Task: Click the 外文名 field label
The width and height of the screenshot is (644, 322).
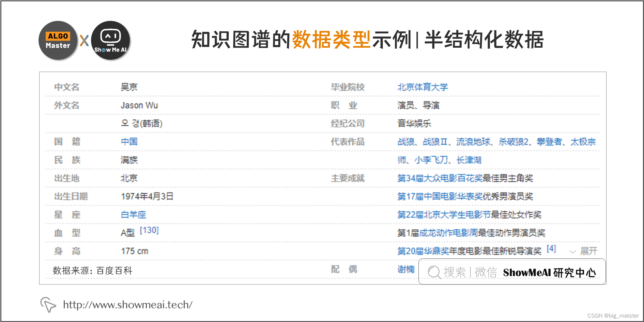Action: [67, 105]
